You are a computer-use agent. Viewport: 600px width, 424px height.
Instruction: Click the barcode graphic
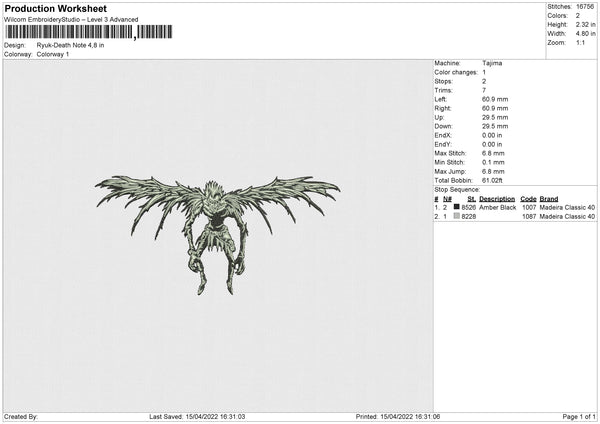coord(89,32)
